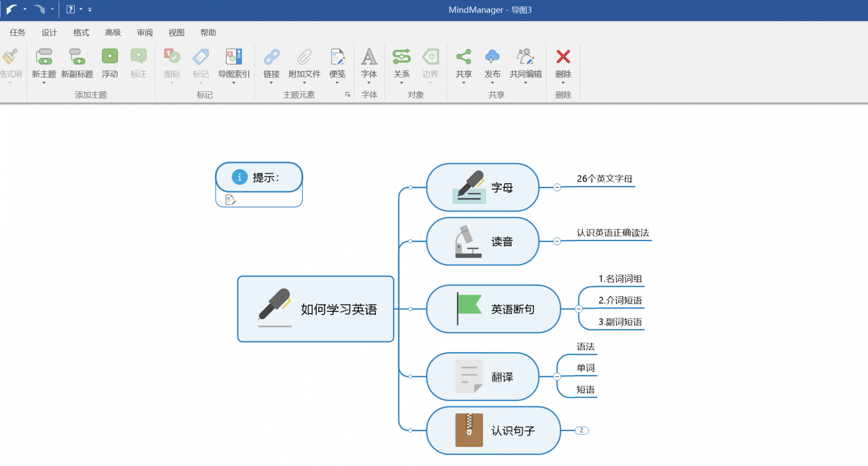Select subtopic 语法

[x=585, y=347]
